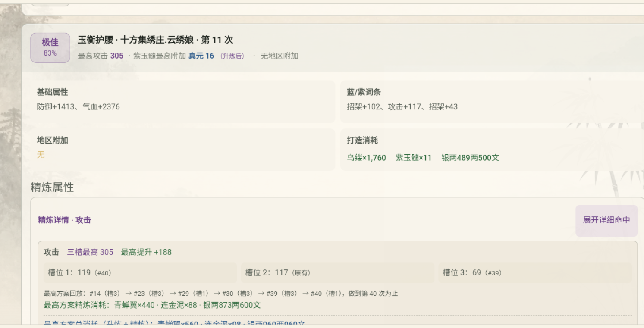
Task: Click the 最高攻击 305 value
Action: (x=101, y=56)
